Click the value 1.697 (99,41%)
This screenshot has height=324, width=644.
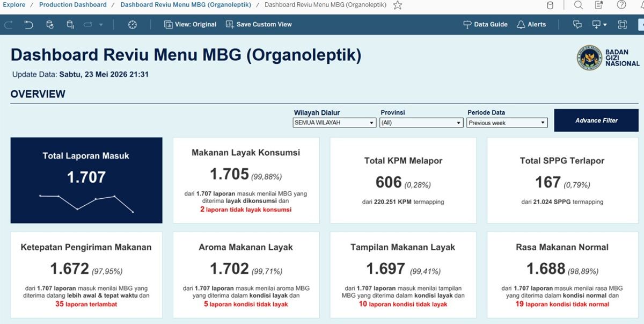[x=403, y=269]
